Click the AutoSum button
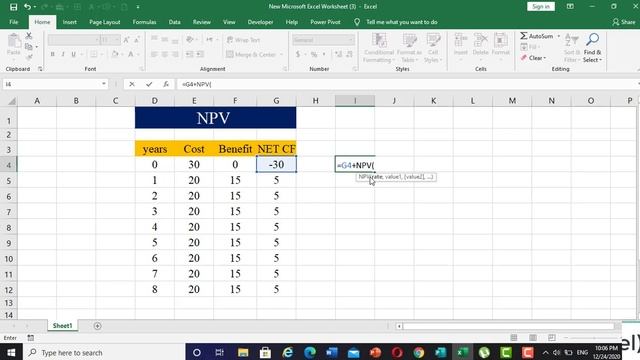Viewport: 640px width, 360px height. [x=537, y=36]
